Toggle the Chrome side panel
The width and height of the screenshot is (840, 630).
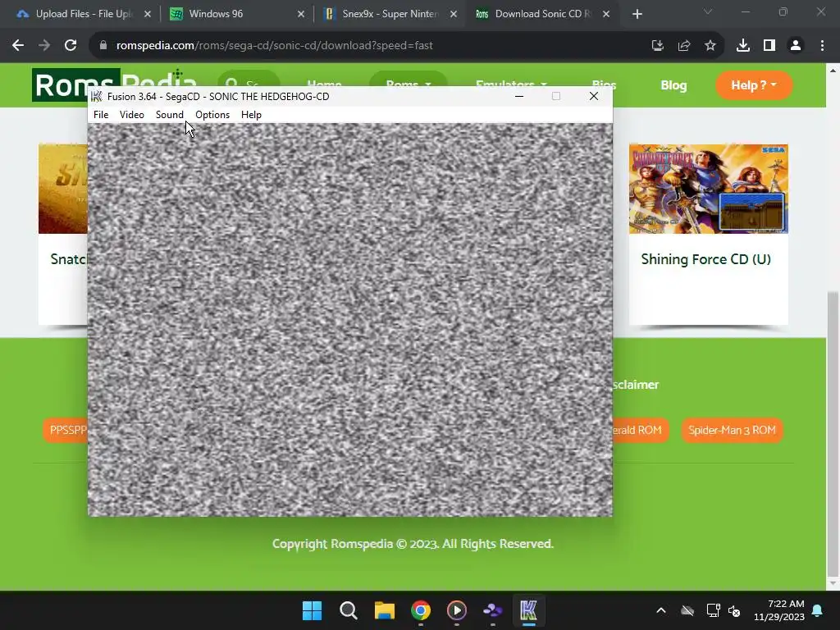tap(769, 46)
